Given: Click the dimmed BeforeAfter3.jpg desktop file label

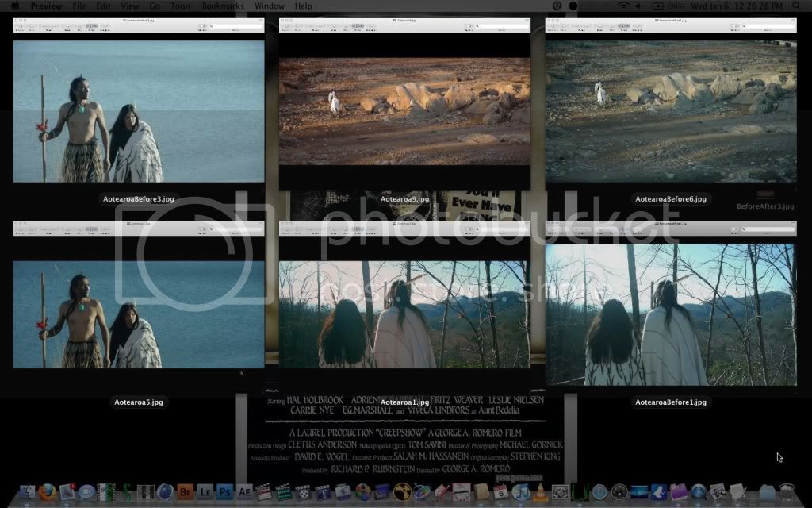Looking at the screenshot, I should [765, 206].
